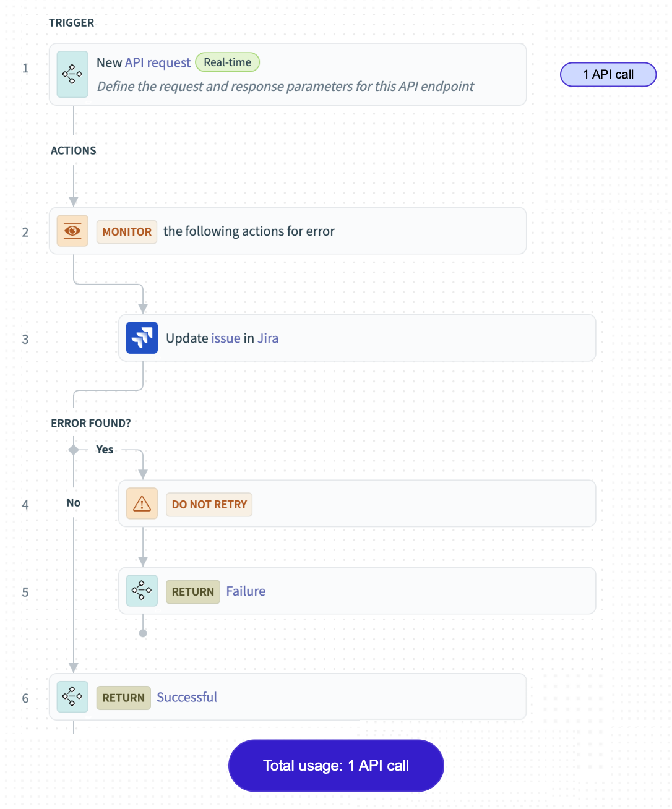Select the TRIGGER section header
672x809 pixels.
click(x=72, y=22)
